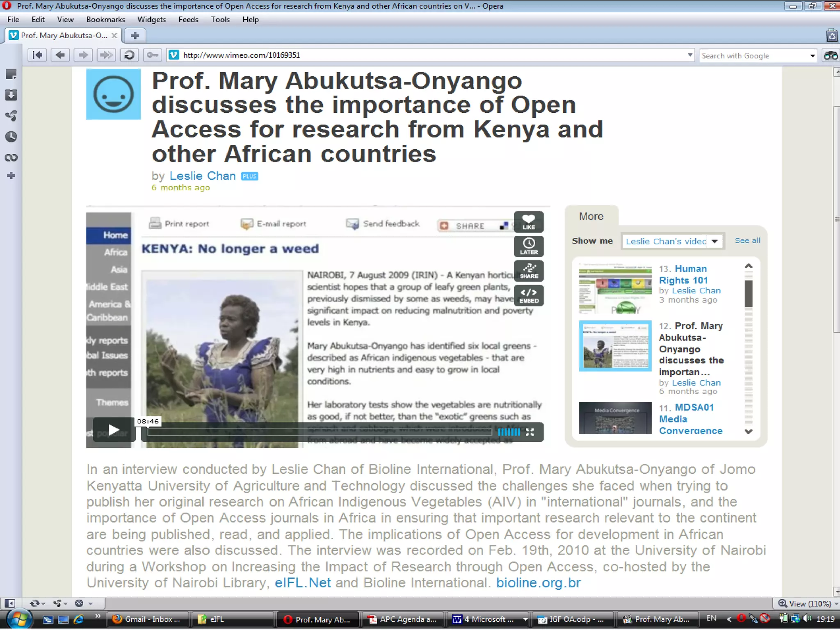Open the Widgets menu
840x630 pixels.
[x=151, y=20]
